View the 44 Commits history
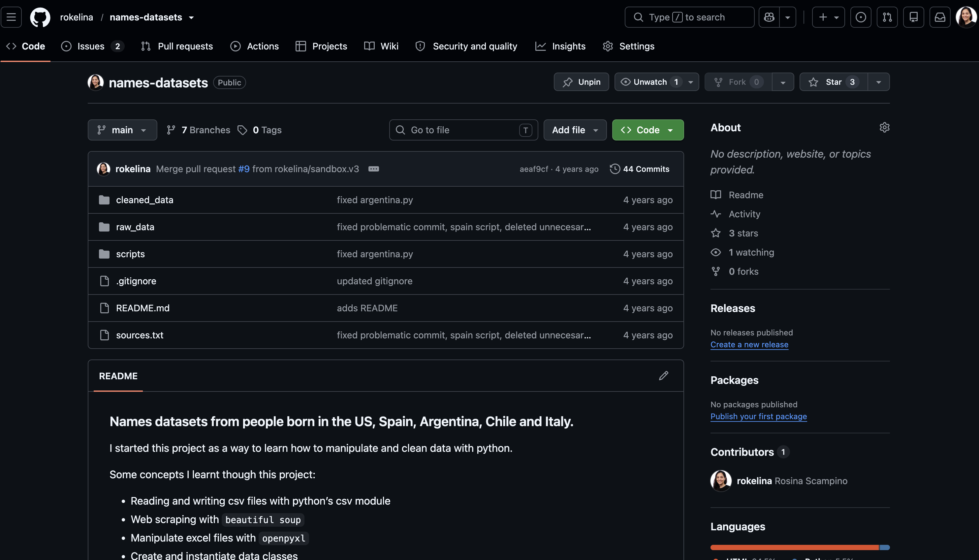Viewport: 979px width, 560px height. click(640, 169)
